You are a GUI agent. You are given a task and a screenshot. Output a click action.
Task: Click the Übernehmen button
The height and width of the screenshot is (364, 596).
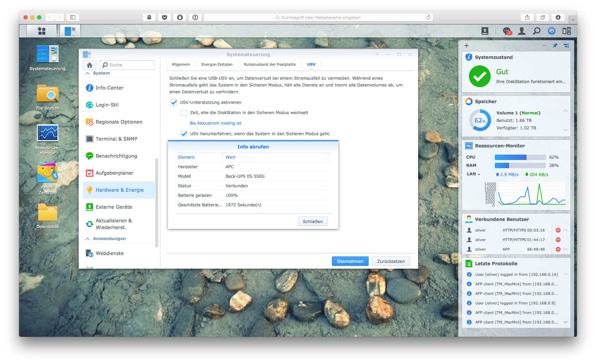click(x=350, y=261)
